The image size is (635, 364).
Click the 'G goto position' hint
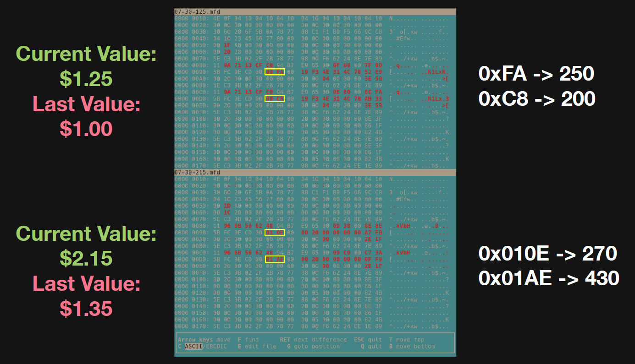pyautogui.click(x=314, y=347)
